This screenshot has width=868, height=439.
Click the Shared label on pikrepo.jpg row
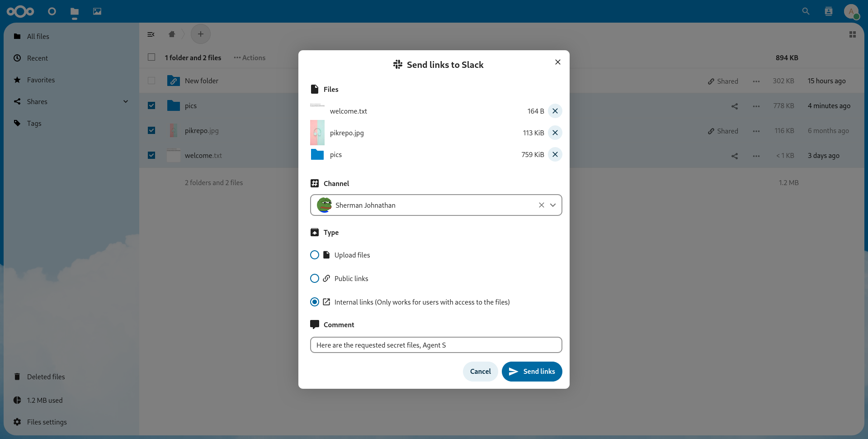[x=723, y=131]
